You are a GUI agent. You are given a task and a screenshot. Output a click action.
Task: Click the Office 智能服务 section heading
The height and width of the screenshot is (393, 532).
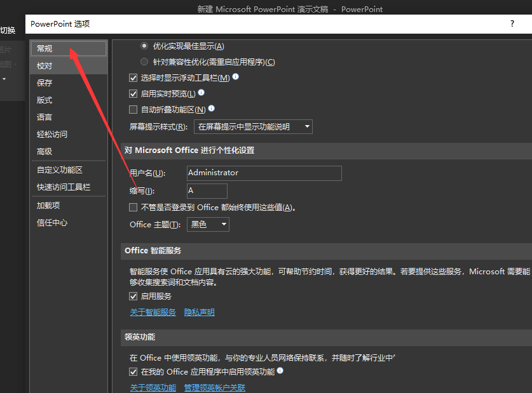tap(153, 251)
